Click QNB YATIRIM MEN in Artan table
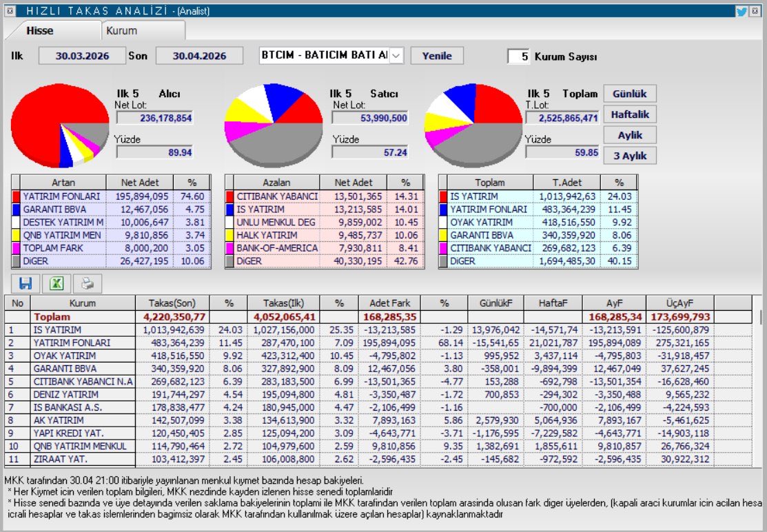The height and width of the screenshot is (532, 767). click(61, 235)
